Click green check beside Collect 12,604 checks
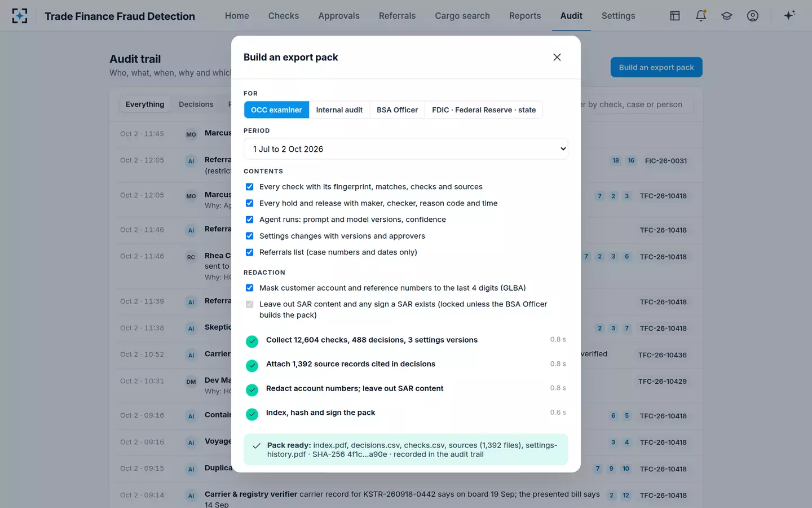The width and height of the screenshot is (812, 508). 252,341
